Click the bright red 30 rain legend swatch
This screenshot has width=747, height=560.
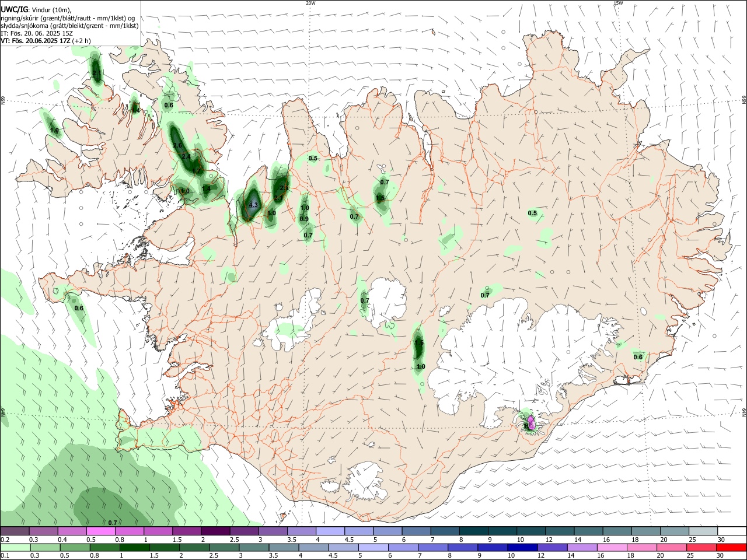[x=731, y=547]
